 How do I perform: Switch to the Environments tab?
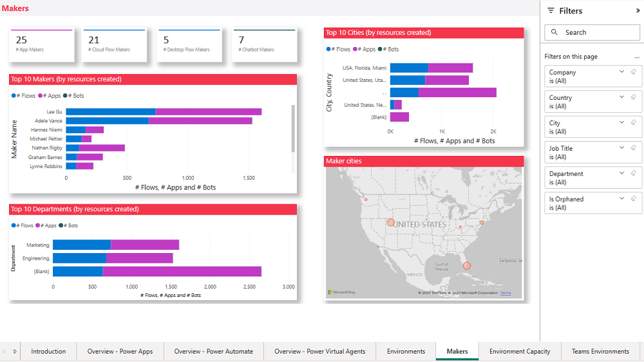(x=406, y=351)
